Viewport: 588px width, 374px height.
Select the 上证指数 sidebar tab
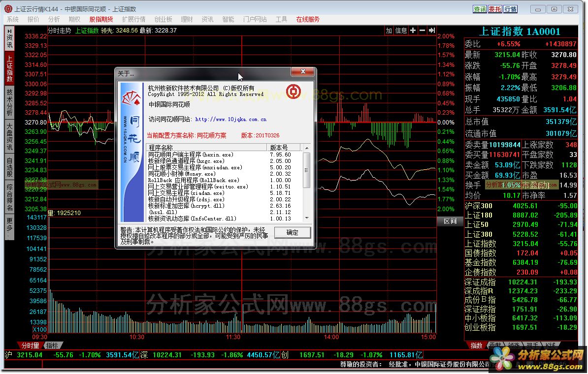[x=9, y=68]
